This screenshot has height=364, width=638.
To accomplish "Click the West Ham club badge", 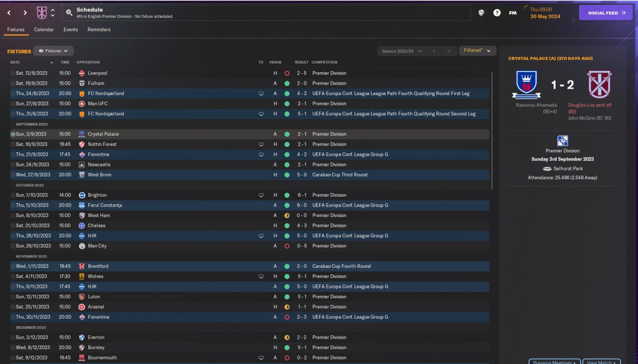I will click(x=82, y=216).
